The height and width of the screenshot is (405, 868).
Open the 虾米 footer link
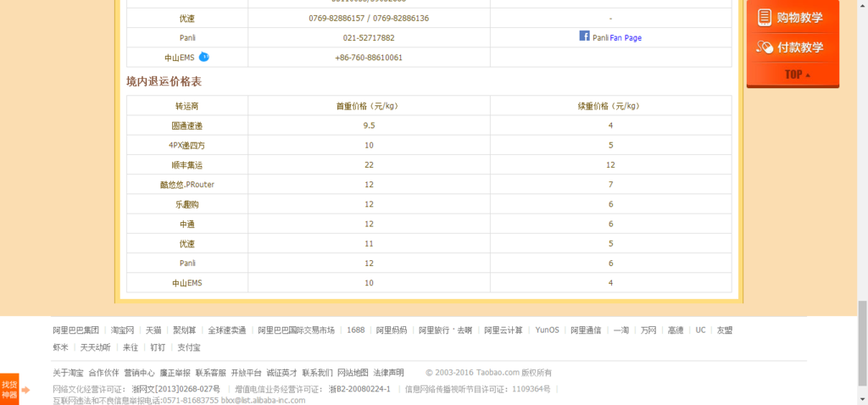(x=61, y=347)
